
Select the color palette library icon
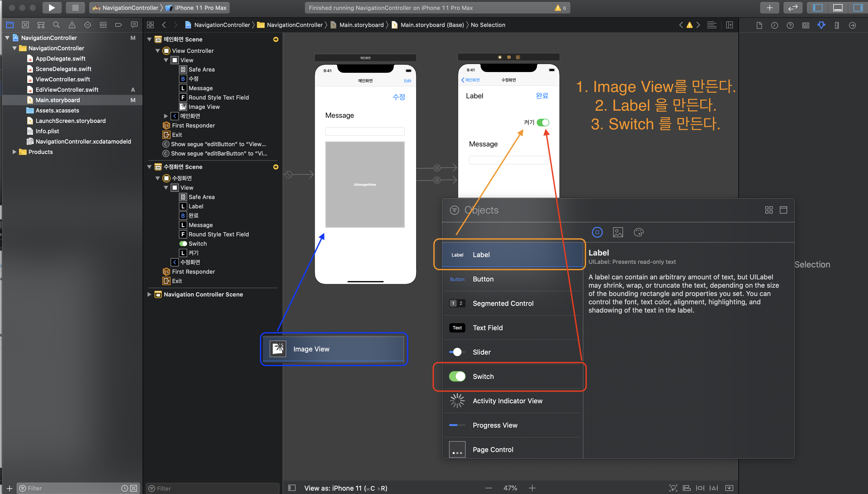pyautogui.click(x=638, y=232)
